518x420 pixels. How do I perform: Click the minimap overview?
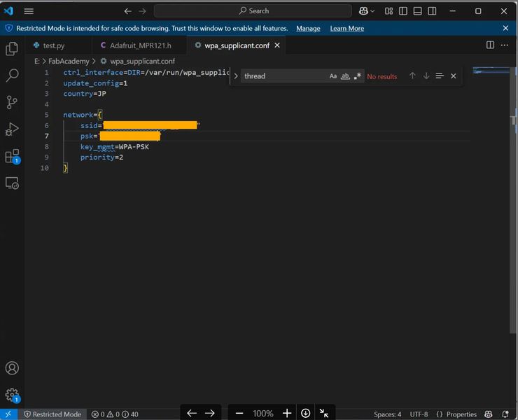click(x=491, y=71)
